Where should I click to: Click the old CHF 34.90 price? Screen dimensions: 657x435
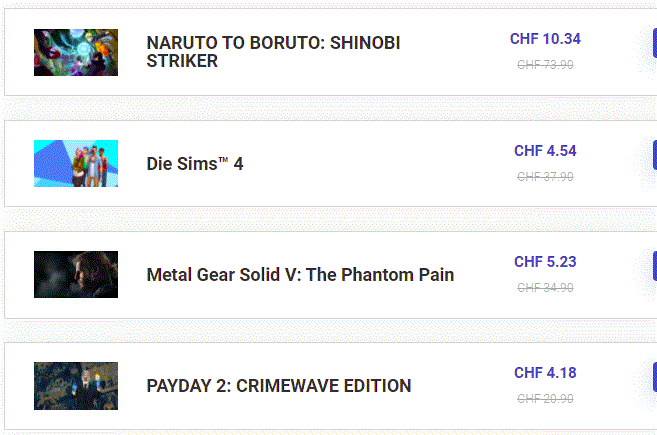(x=545, y=287)
